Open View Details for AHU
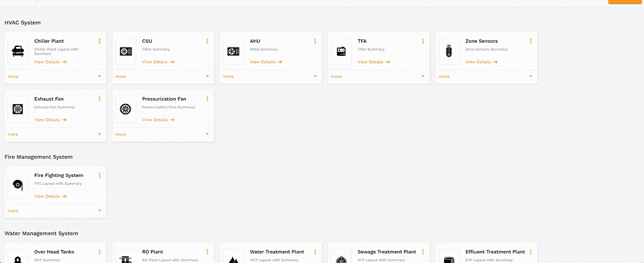 pos(266,62)
